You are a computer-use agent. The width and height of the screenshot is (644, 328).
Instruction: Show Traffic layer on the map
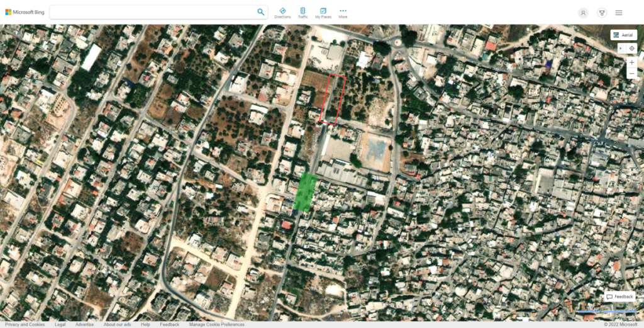coord(303,13)
